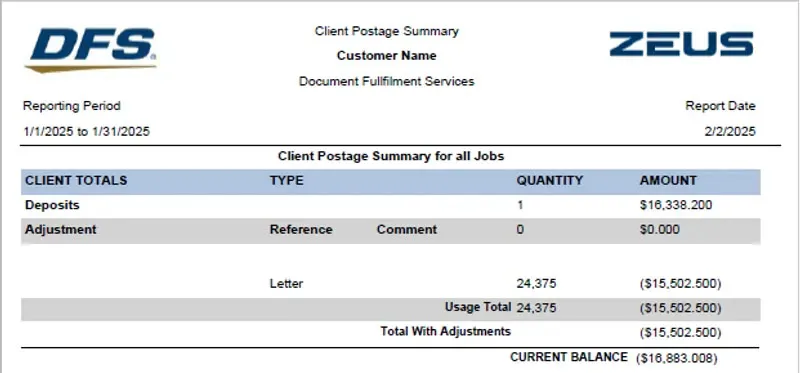The width and height of the screenshot is (800, 373).
Task: Click the CURRENT BALANCE label
Action: pos(569,357)
